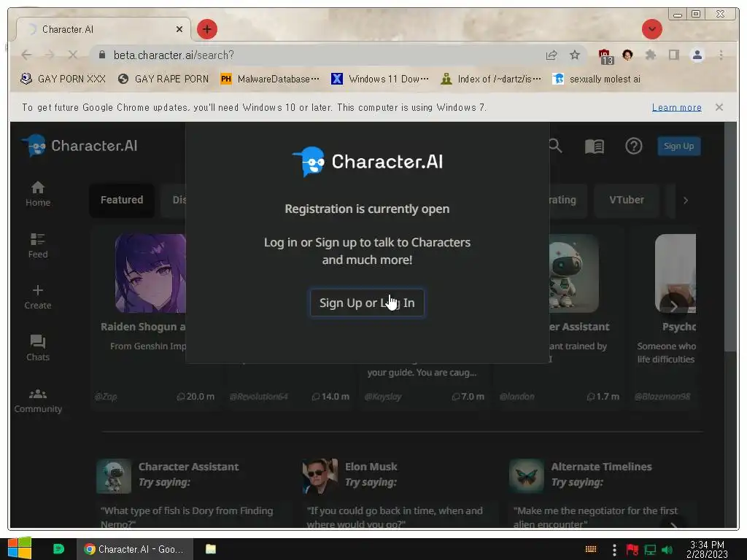Click the browser forward arrow

50,55
